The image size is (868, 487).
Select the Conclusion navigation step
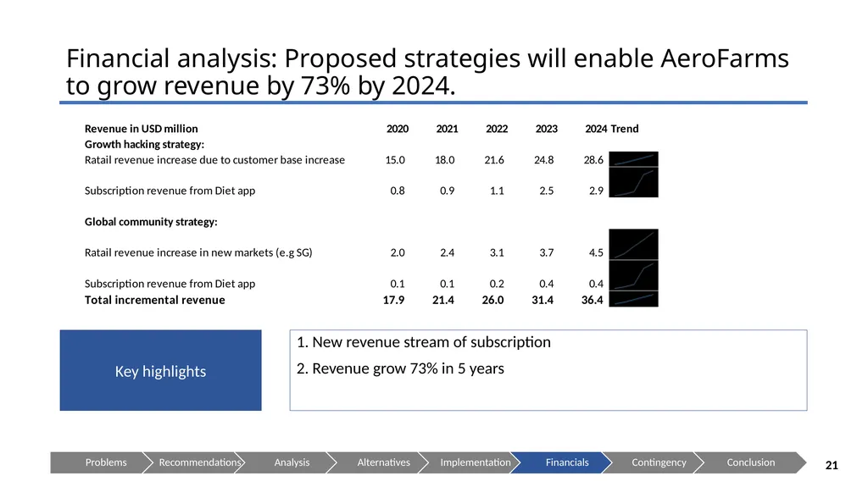[750, 462]
